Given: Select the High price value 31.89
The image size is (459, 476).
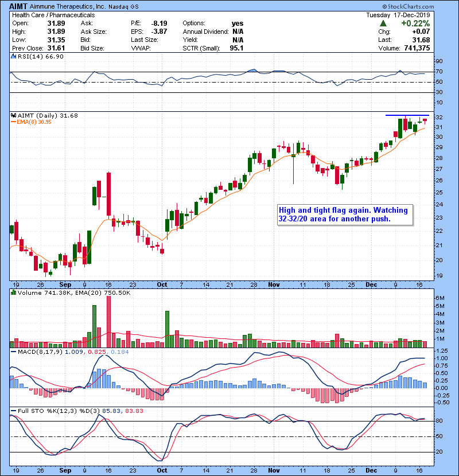Looking at the screenshot, I should (56, 32).
